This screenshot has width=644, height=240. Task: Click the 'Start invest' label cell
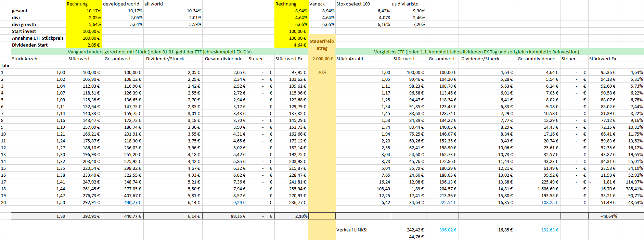point(38,31)
